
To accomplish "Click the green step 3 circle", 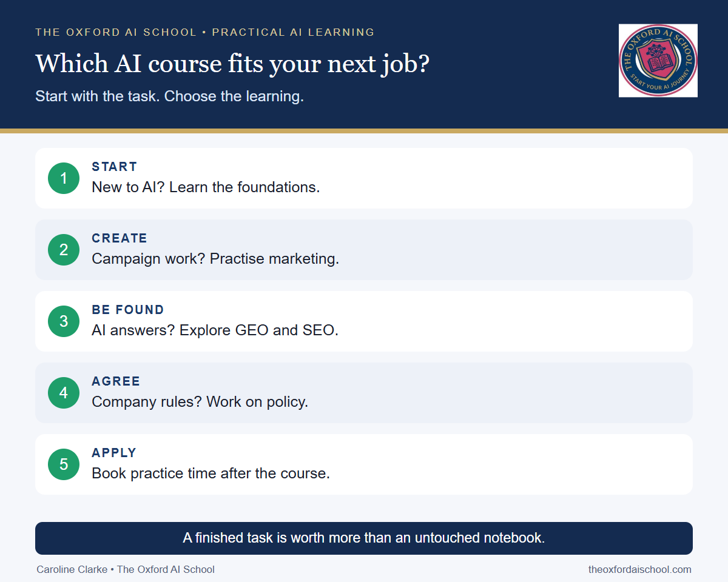I will tap(64, 321).
